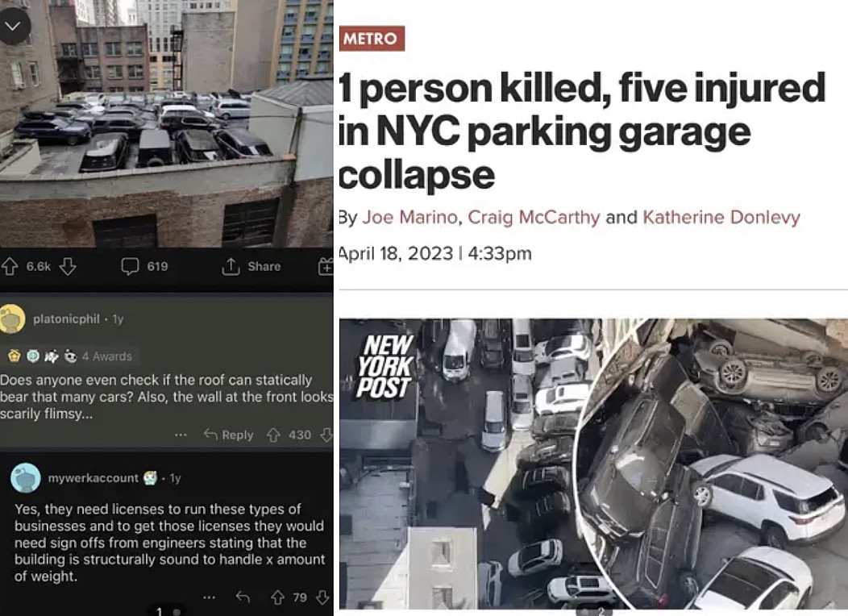Screen dimensions: 848x616
Task: Open award gift icon beside Share
Action: coord(326,266)
